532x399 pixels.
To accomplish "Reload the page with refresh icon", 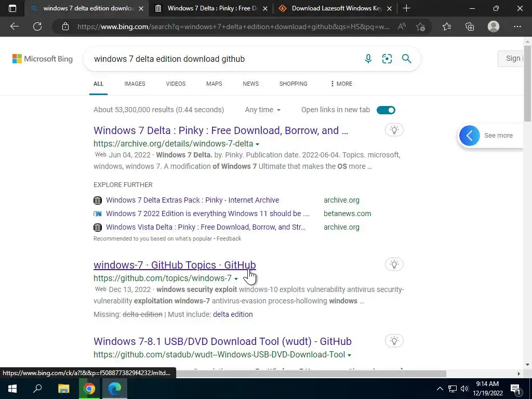I will tap(37, 26).
